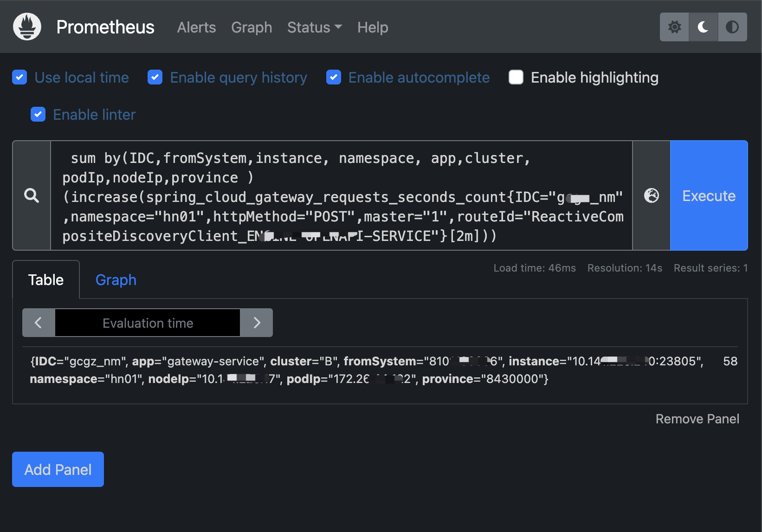
Task: Click into the PromQL expression editor
Action: (x=342, y=195)
